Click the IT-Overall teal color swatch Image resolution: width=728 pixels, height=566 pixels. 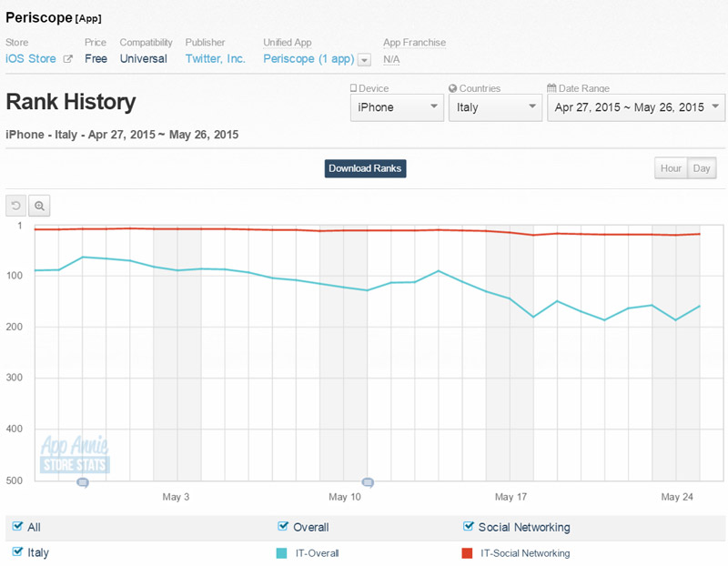(281, 553)
